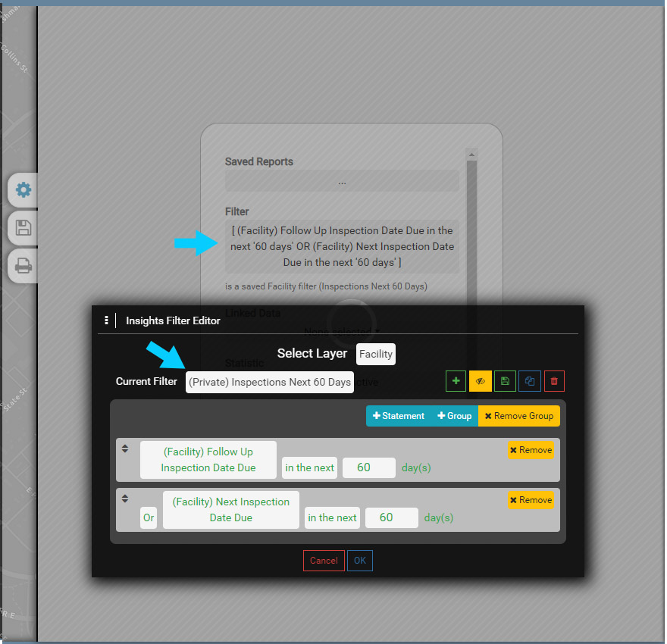Click the save disk icon in sidebar
Viewport: 667px width, 644px height.
[x=23, y=228]
